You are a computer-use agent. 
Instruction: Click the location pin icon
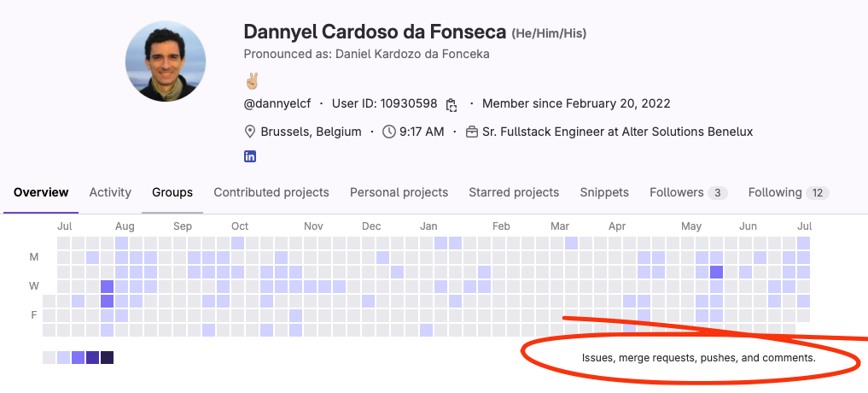[250, 132]
